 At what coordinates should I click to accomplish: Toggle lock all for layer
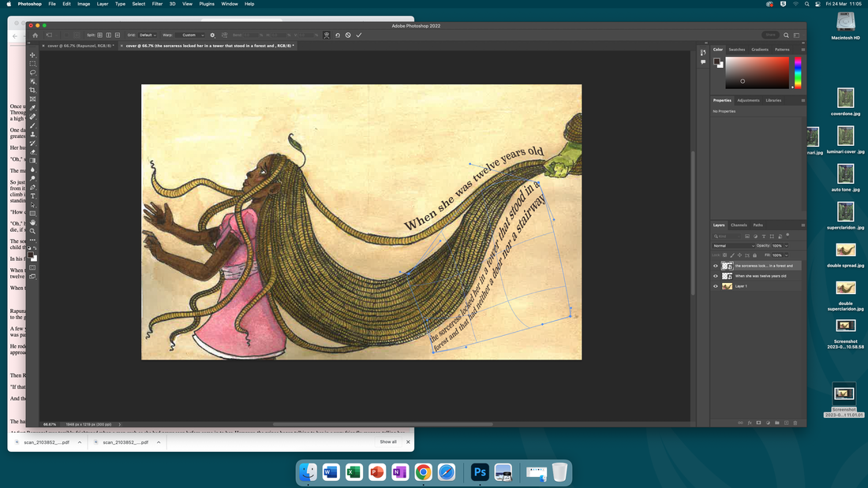click(x=754, y=255)
